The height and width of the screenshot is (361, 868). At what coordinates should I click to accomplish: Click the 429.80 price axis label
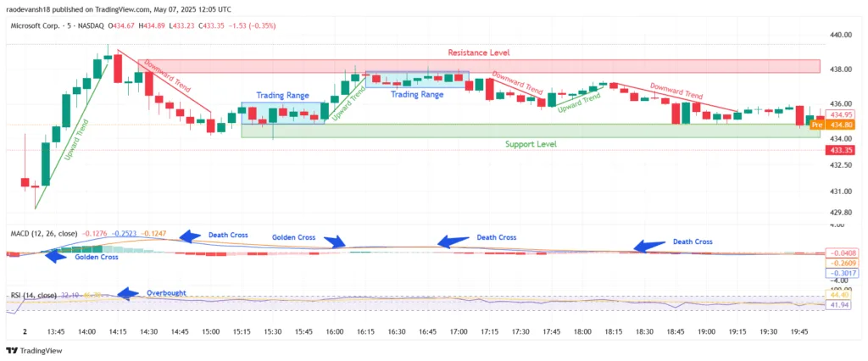click(840, 213)
